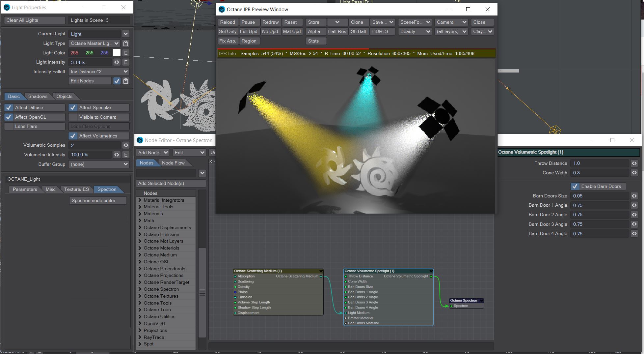
Task: Click the node list scrollbar handle
Action: [x=202, y=292]
